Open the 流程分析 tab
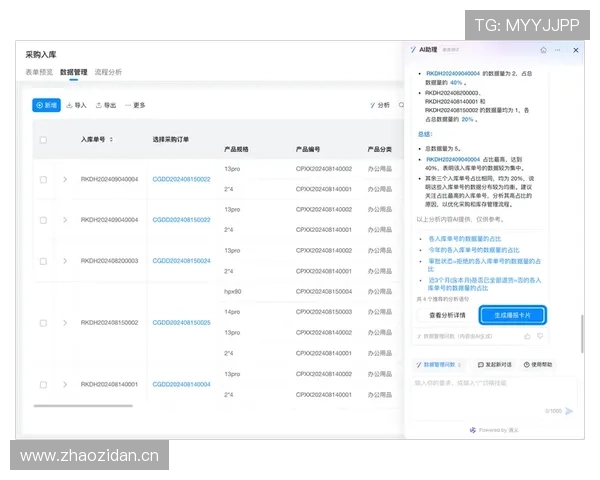Image resolution: width=600 pixels, height=480 pixels. [108, 72]
